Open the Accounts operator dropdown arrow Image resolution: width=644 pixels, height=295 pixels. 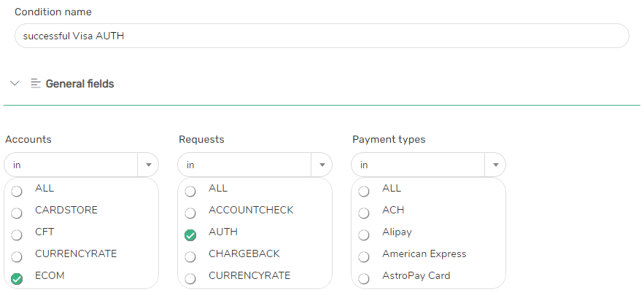(148, 165)
